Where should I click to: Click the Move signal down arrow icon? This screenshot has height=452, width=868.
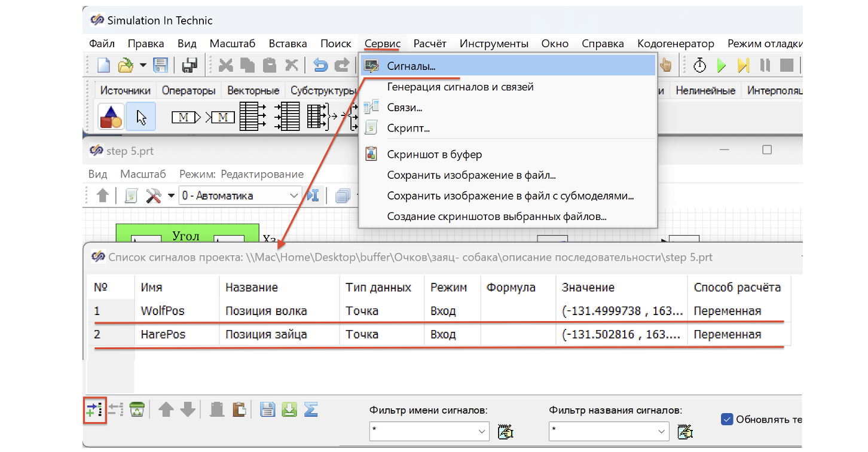pos(188,409)
